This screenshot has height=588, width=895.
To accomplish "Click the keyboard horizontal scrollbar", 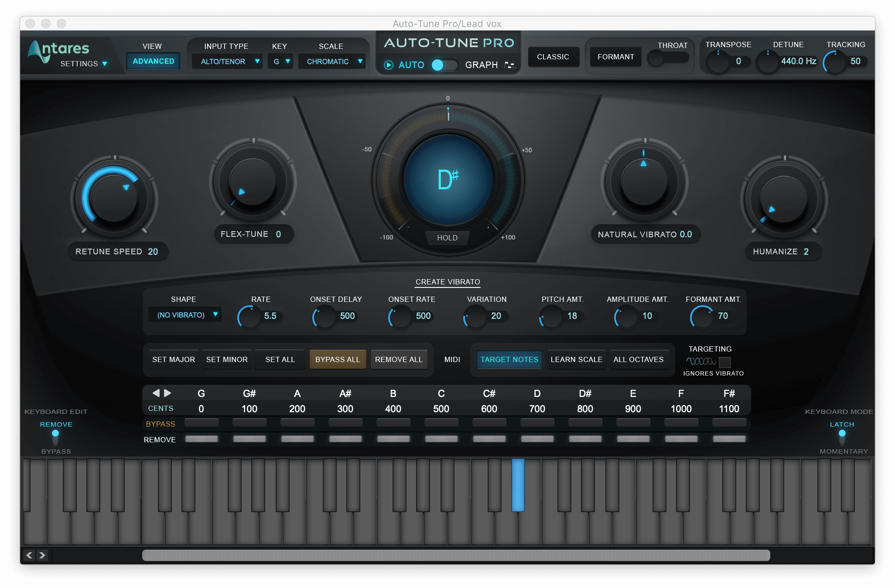I will coord(456,555).
